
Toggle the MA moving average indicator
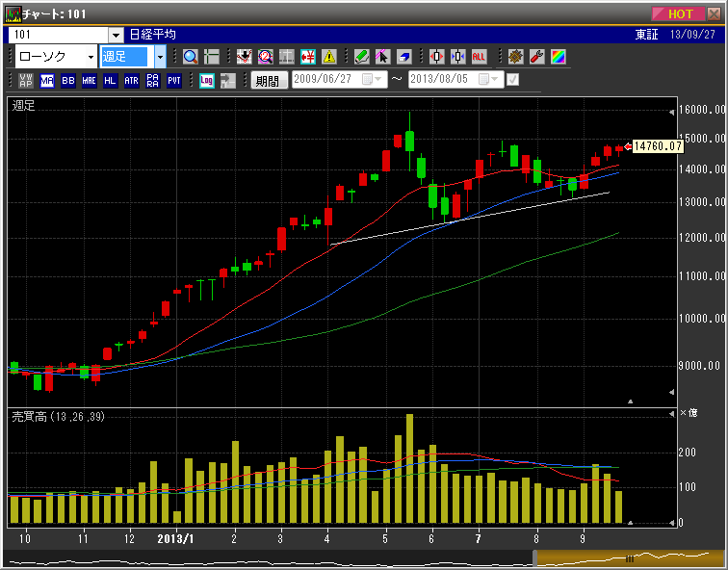47,81
